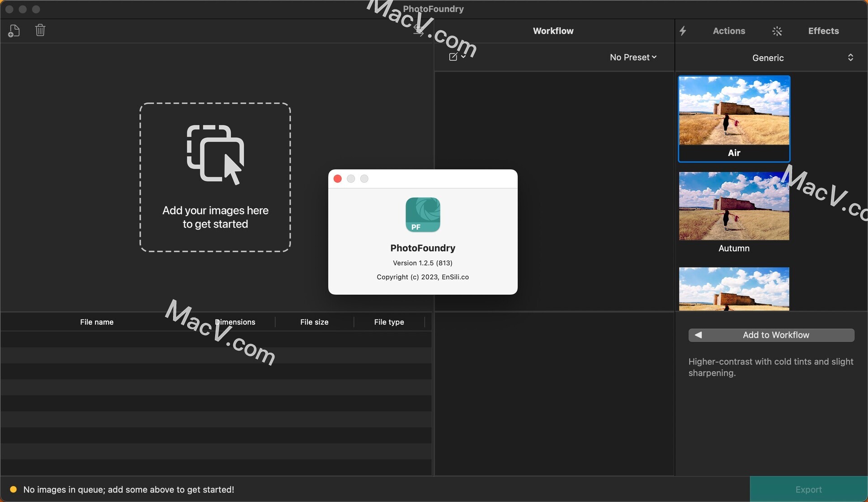Switch to the Actions tab
This screenshot has height=502, width=868.
point(729,31)
